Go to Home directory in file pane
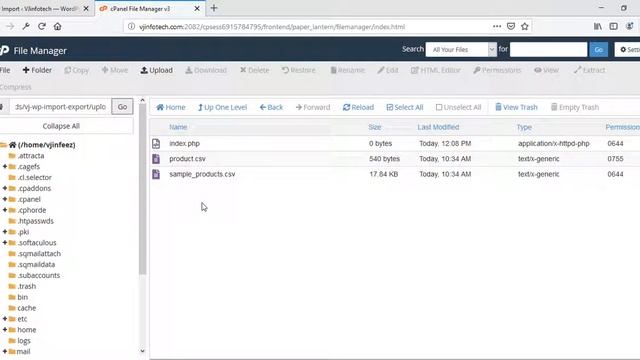 tap(171, 107)
